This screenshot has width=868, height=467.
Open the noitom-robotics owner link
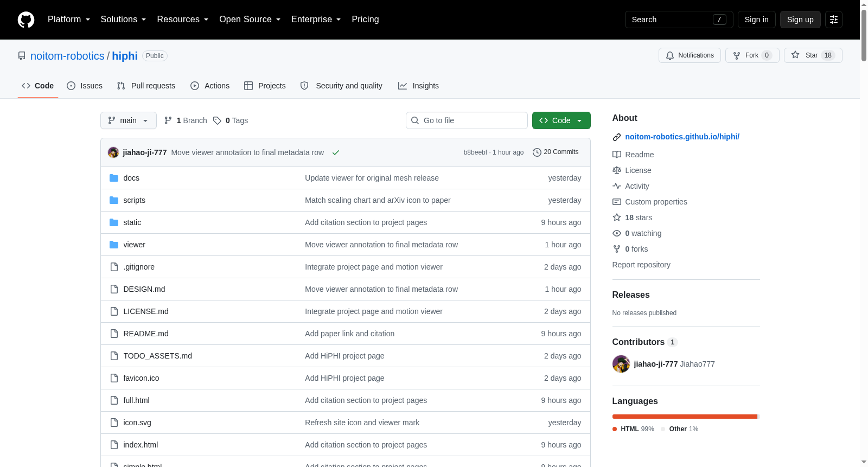[x=67, y=56]
